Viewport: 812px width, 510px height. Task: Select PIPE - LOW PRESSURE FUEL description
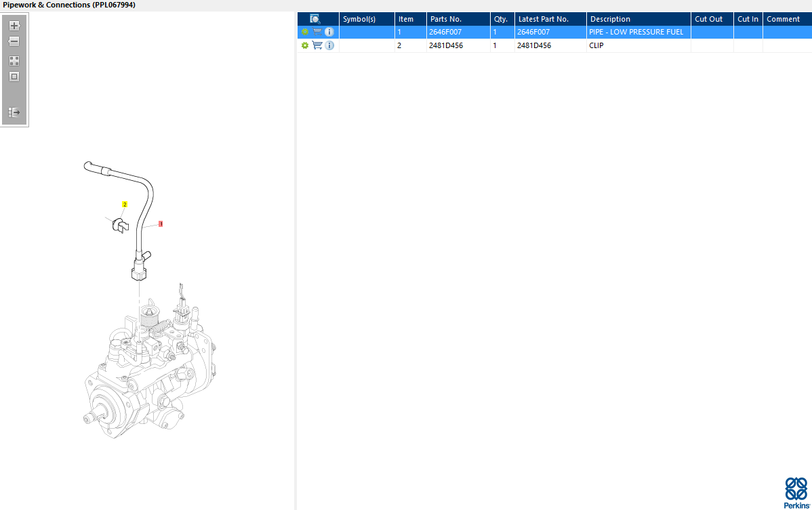click(x=638, y=32)
